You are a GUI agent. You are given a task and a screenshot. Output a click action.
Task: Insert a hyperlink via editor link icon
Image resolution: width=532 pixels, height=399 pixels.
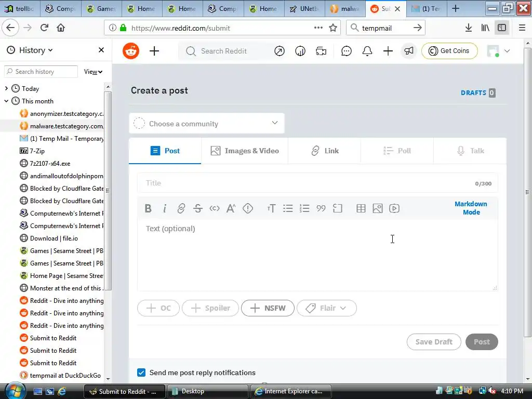coord(181,208)
